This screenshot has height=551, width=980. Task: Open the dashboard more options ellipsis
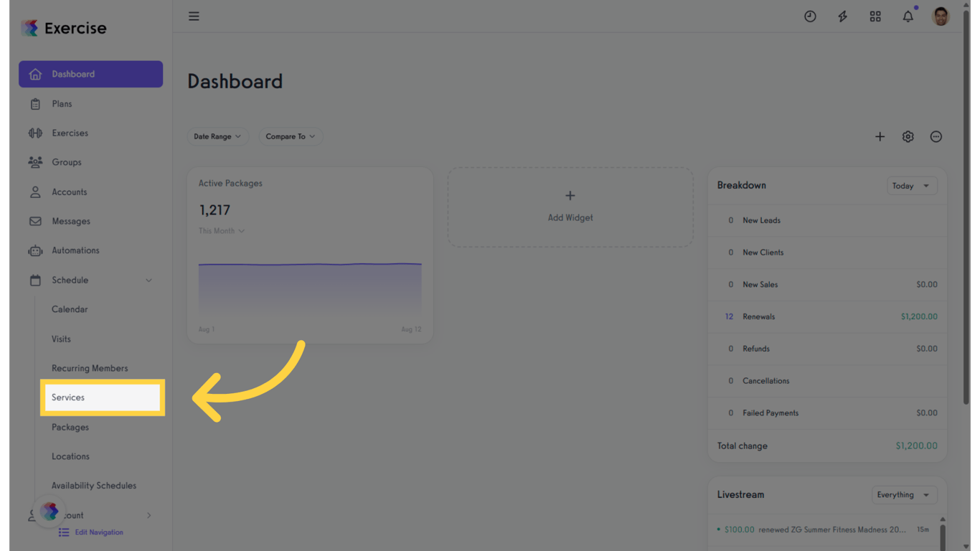click(x=936, y=136)
